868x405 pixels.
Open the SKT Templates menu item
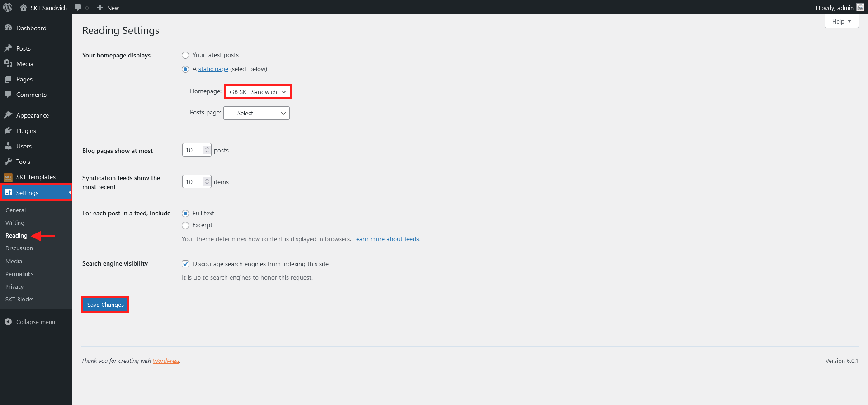click(36, 177)
